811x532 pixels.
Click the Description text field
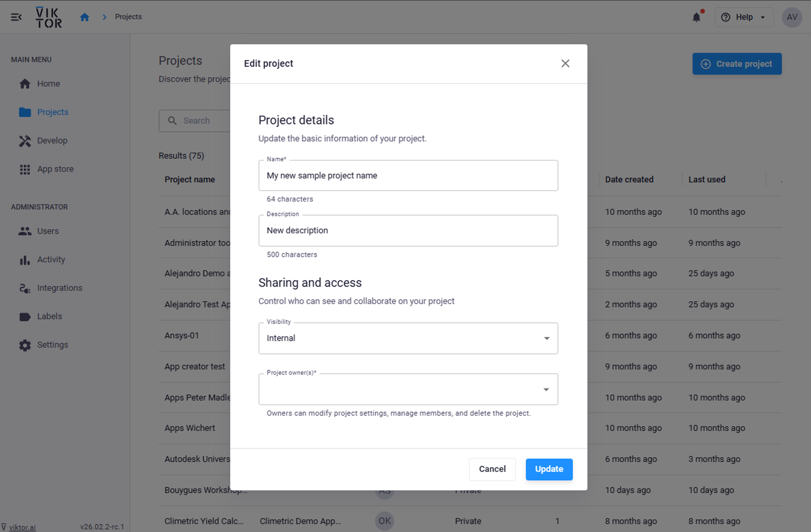coord(408,231)
